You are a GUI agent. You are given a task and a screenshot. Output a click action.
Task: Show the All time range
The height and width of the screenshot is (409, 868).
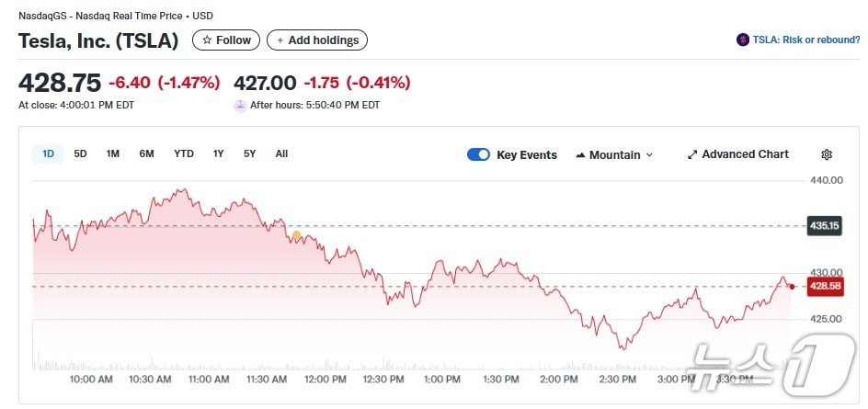point(281,153)
